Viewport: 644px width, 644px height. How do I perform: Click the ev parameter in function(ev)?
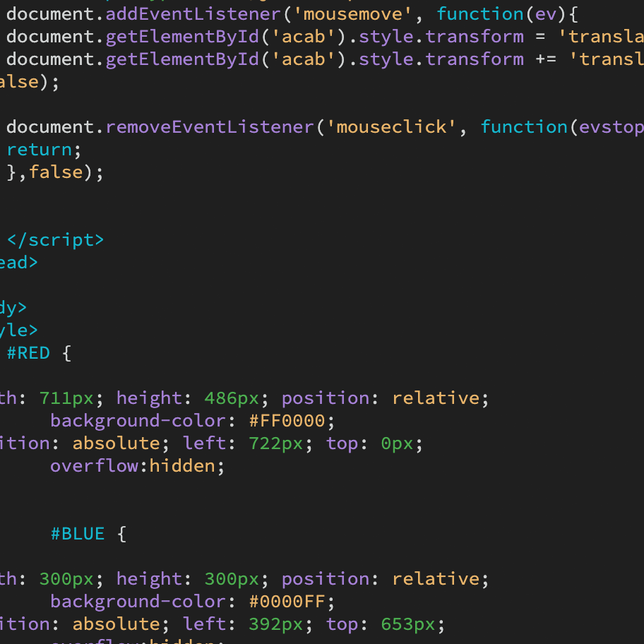click(546, 16)
